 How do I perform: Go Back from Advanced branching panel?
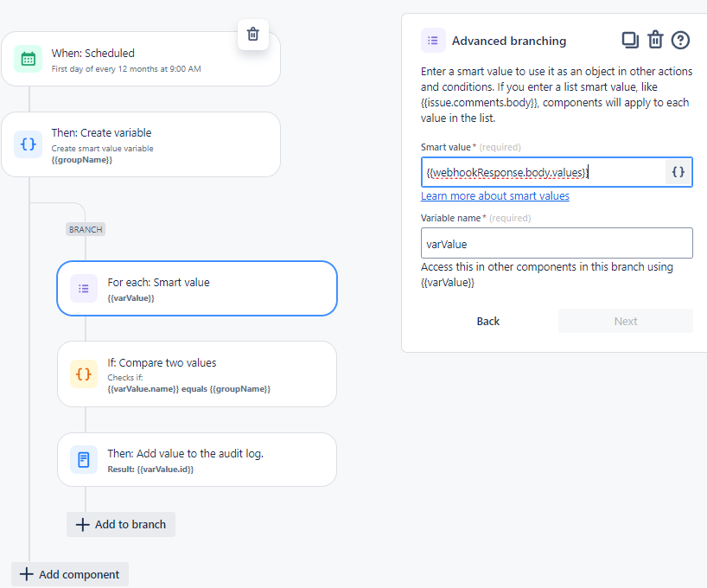487,322
